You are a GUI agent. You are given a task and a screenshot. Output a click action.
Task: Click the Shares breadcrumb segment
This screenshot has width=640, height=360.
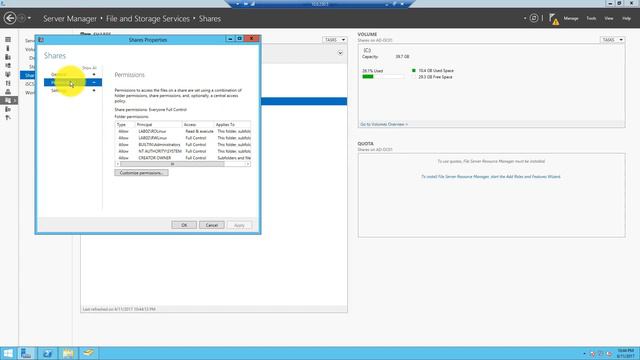click(x=210, y=19)
